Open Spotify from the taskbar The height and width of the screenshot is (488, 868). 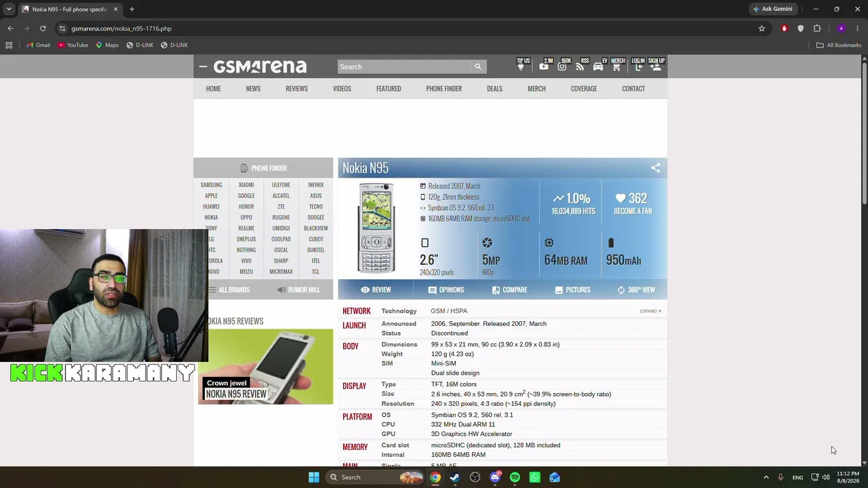(515, 477)
